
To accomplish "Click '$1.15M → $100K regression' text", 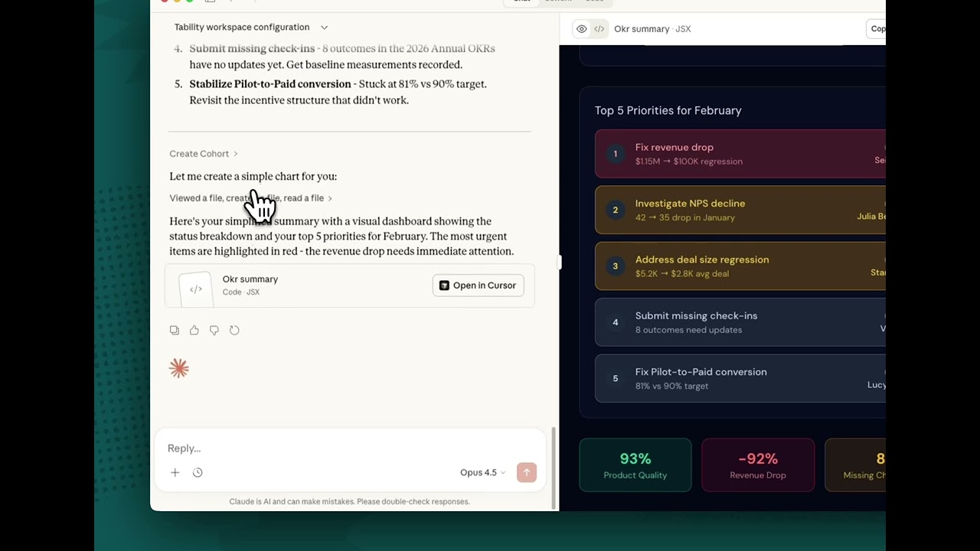I will tap(689, 161).
